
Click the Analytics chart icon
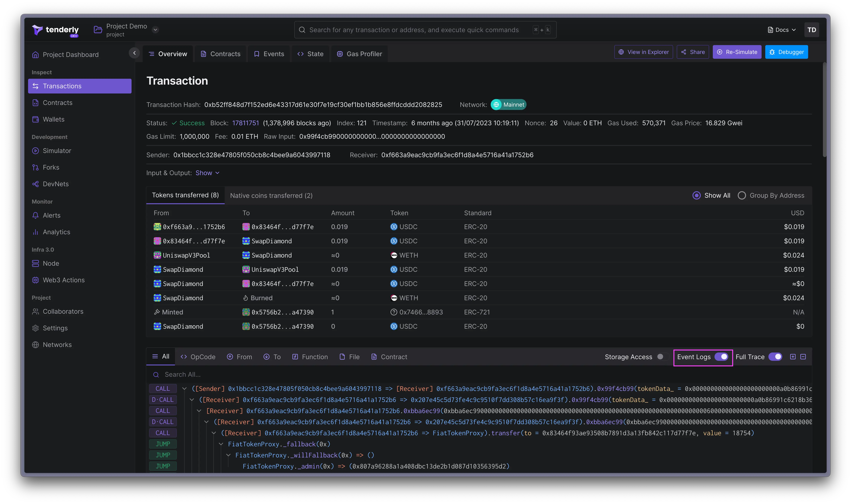[35, 232]
